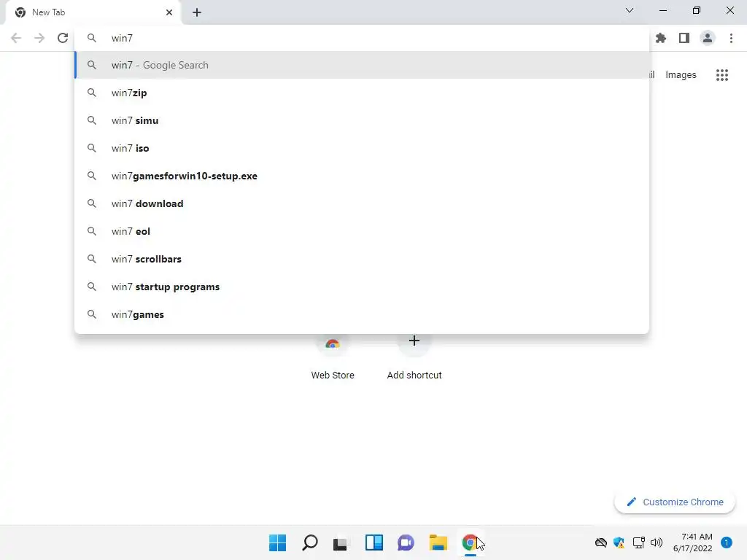The image size is (747, 560).
Task: Reload the page with the refresh icon
Action: click(63, 38)
